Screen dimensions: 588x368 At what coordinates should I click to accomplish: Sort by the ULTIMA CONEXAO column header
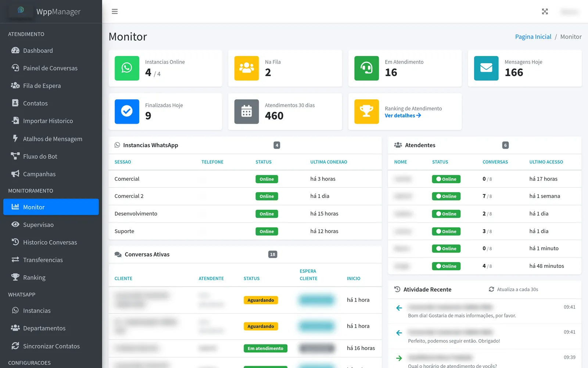click(x=329, y=162)
